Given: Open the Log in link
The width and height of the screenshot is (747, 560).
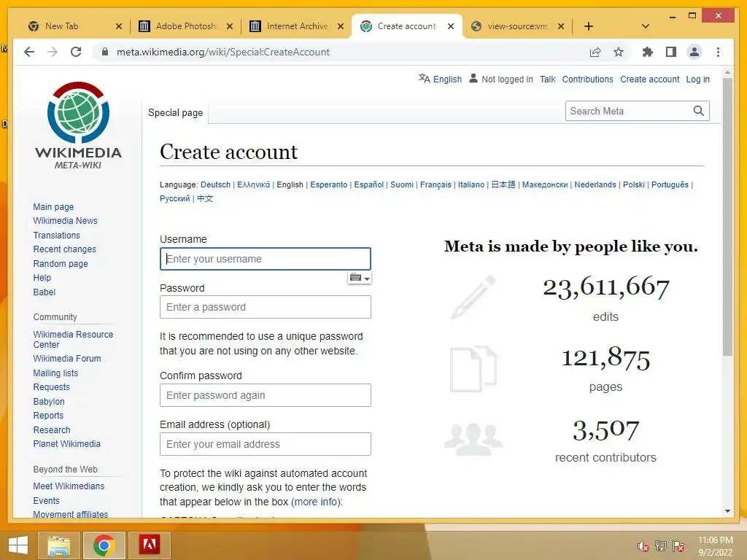Looking at the screenshot, I should (697, 79).
